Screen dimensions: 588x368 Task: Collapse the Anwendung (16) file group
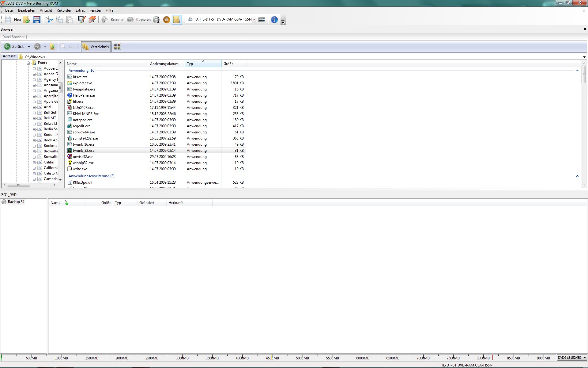(x=577, y=71)
